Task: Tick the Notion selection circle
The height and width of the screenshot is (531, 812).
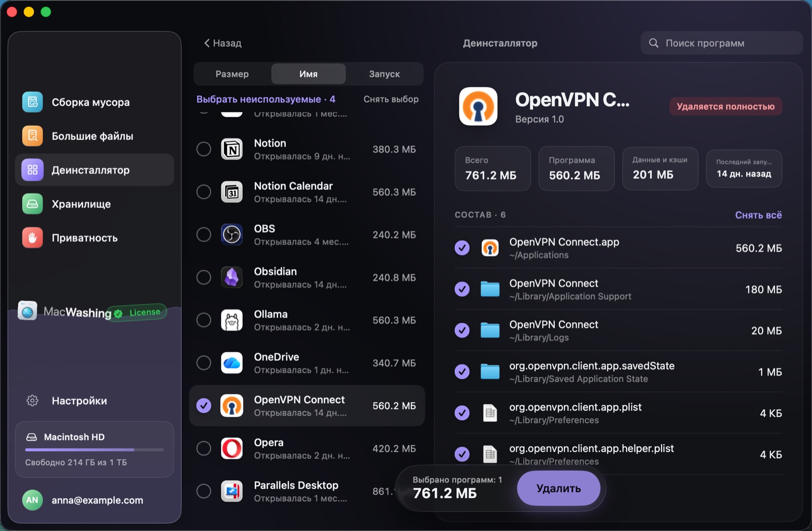Action: pyautogui.click(x=204, y=149)
